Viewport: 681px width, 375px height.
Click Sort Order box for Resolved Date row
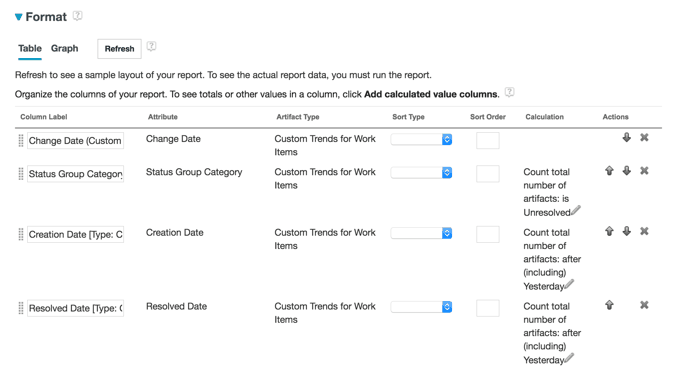[488, 308]
